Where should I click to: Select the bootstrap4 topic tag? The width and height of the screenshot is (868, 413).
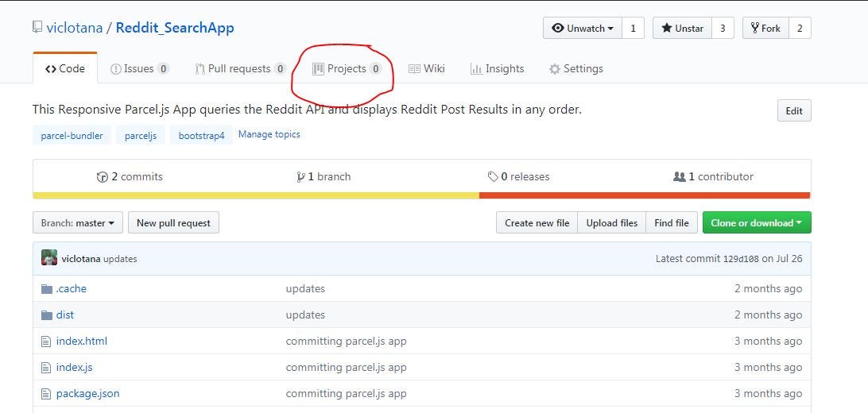[x=202, y=135]
